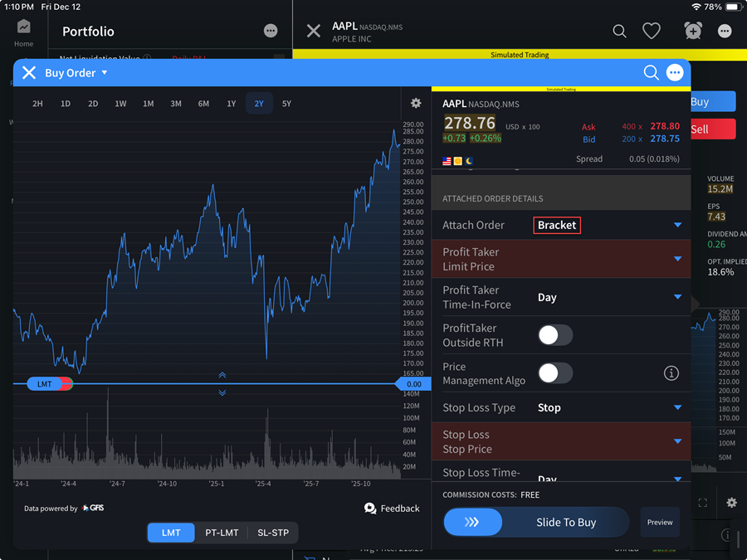Go to Home in the sidebar
747x560 pixels.
(x=23, y=33)
